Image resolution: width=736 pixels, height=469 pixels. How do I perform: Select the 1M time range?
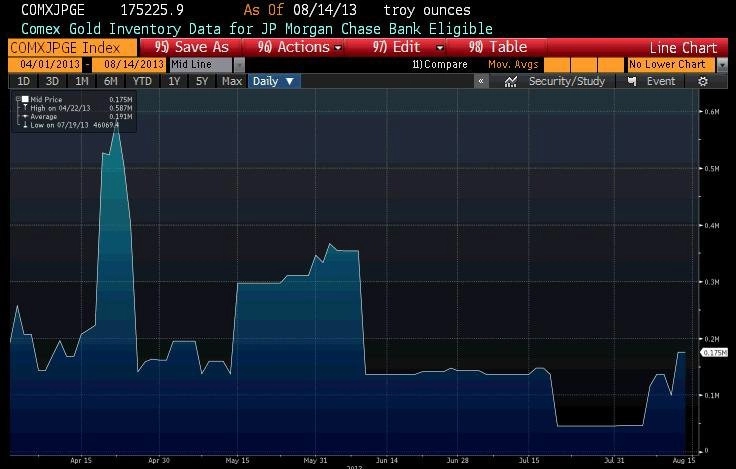[82, 81]
